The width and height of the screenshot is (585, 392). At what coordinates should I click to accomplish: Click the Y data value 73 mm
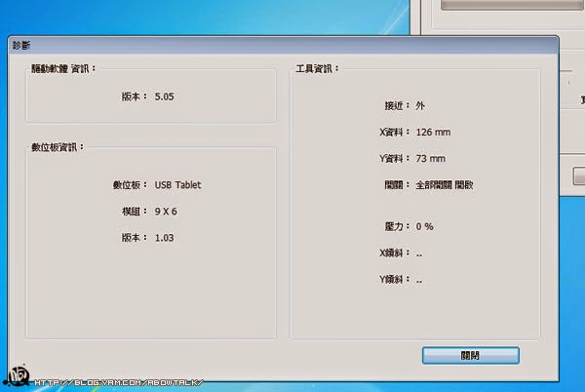431,159
